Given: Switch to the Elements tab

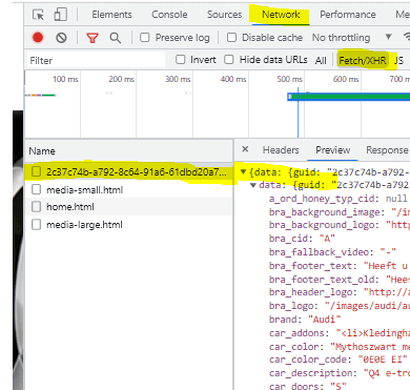Looking at the screenshot, I should tap(112, 14).
